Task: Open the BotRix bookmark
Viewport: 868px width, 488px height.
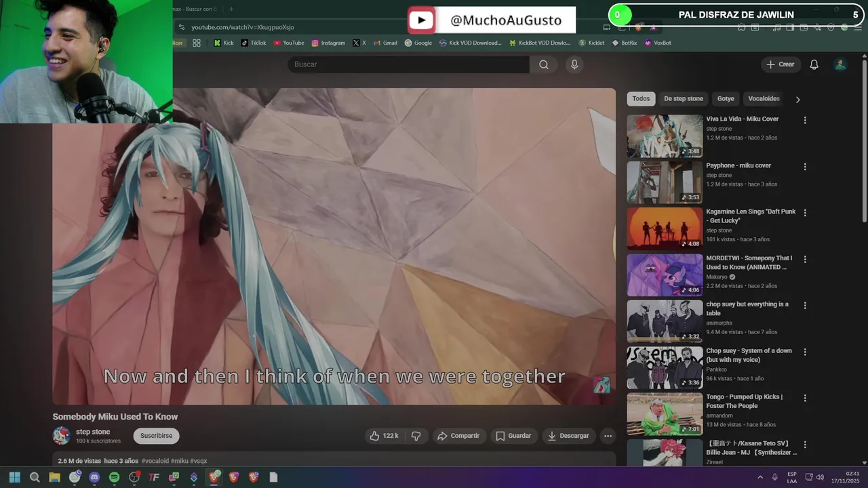Action: pos(625,43)
